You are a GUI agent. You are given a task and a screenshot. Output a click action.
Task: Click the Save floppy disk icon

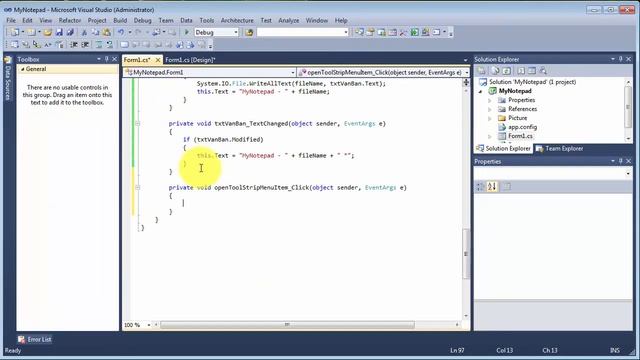tap(59, 32)
